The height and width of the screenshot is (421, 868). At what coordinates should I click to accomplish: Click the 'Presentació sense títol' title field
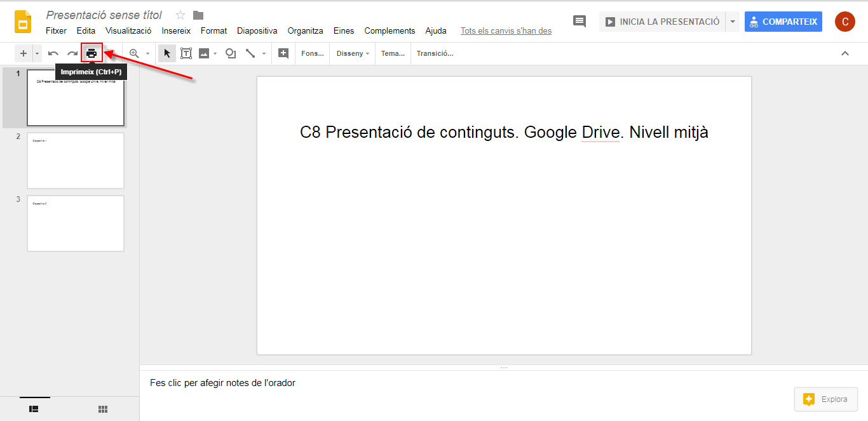[x=104, y=15]
